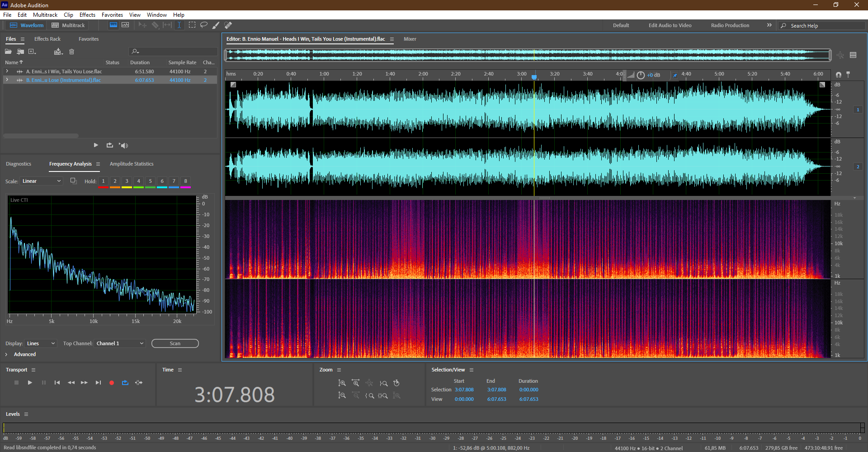Select the Time Selection tool
Screen dimensions: 868x452
[179, 25]
